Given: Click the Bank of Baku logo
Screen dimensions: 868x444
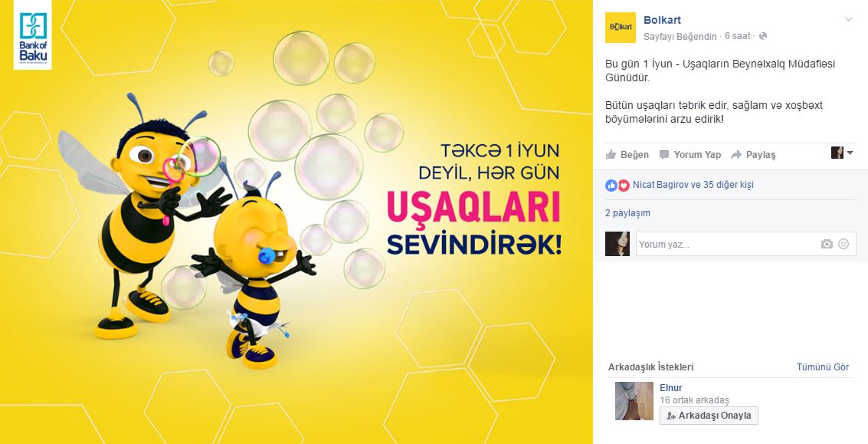Looking at the screenshot, I should (x=33, y=35).
